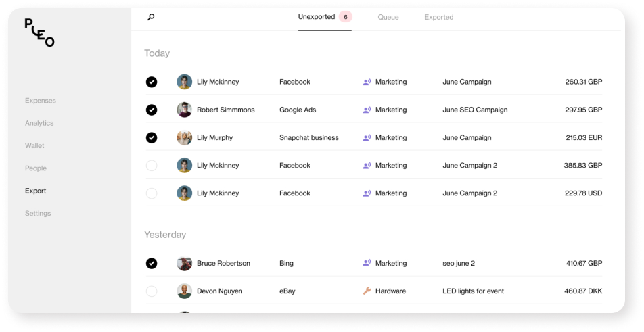This screenshot has height=332, width=644.
Task: Click the Hardware wrench icon for eBay
Action: pyautogui.click(x=367, y=291)
